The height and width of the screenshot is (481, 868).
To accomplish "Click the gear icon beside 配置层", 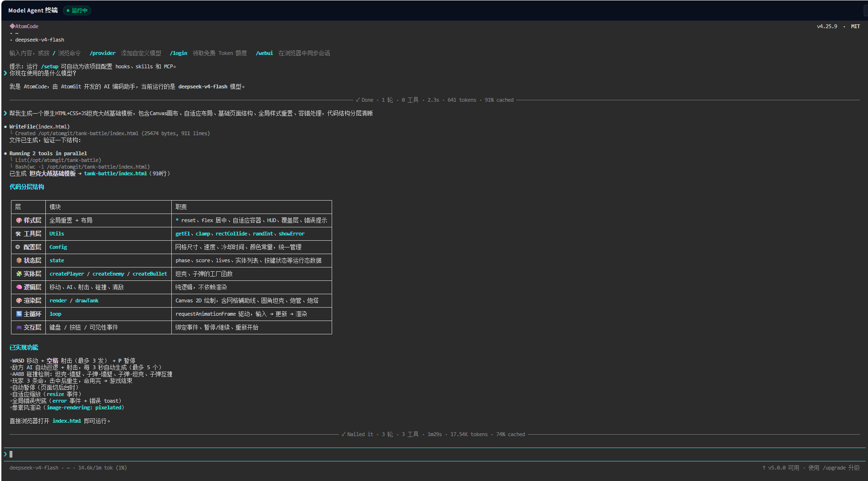I will (18, 247).
